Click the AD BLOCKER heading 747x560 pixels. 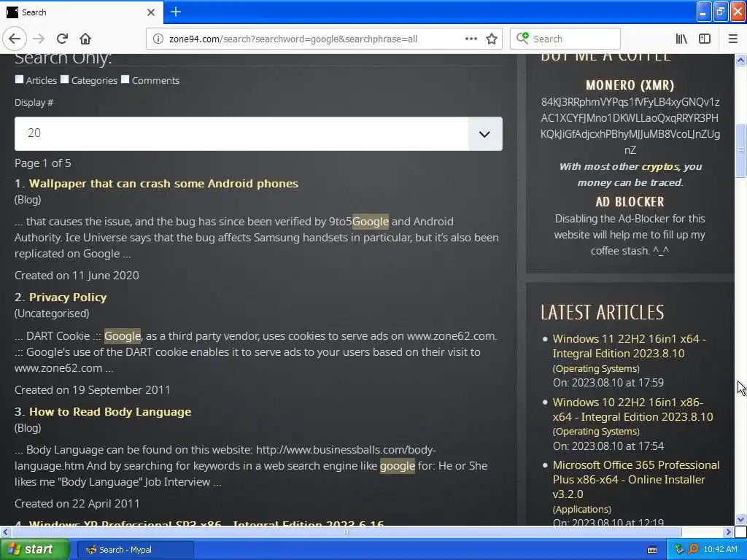pos(630,202)
